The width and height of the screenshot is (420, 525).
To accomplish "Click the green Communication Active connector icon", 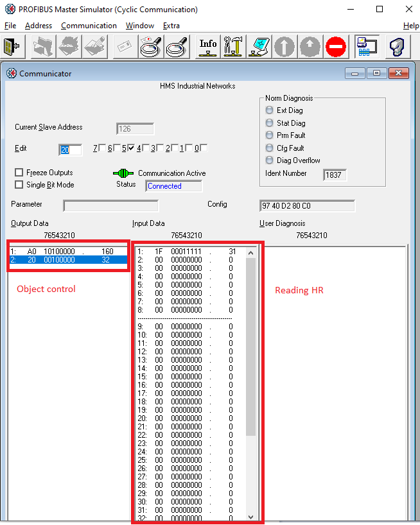I will pyautogui.click(x=123, y=173).
